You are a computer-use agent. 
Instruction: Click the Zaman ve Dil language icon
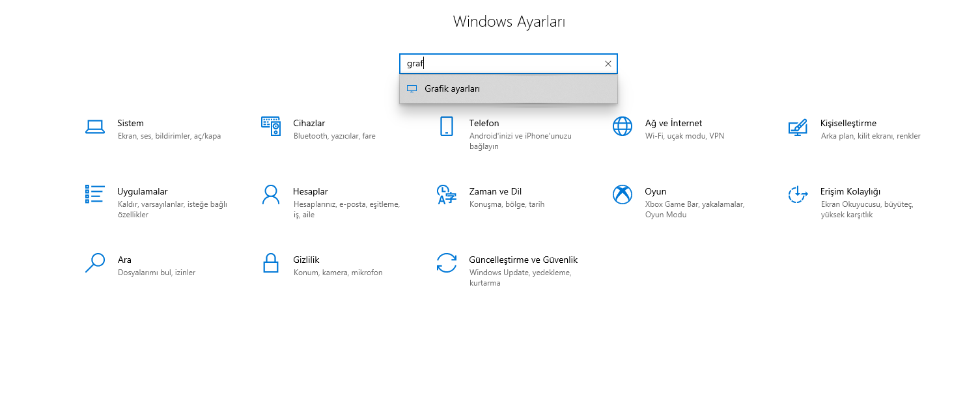click(447, 195)
